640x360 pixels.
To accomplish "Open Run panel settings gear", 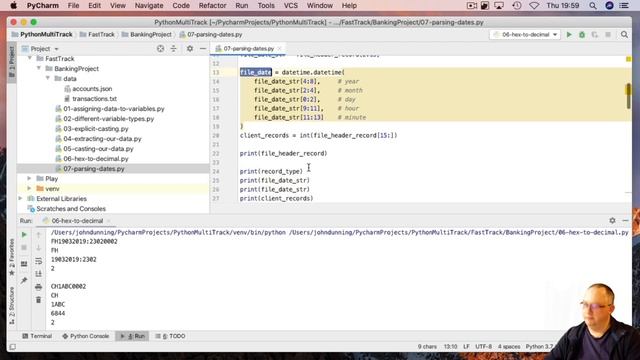I will (612, 220).
